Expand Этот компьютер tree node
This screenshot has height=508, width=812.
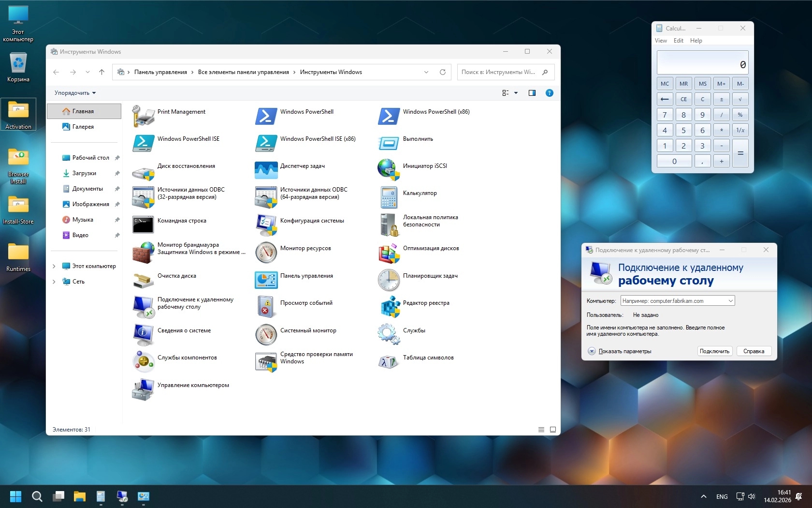tap(54, 266)
